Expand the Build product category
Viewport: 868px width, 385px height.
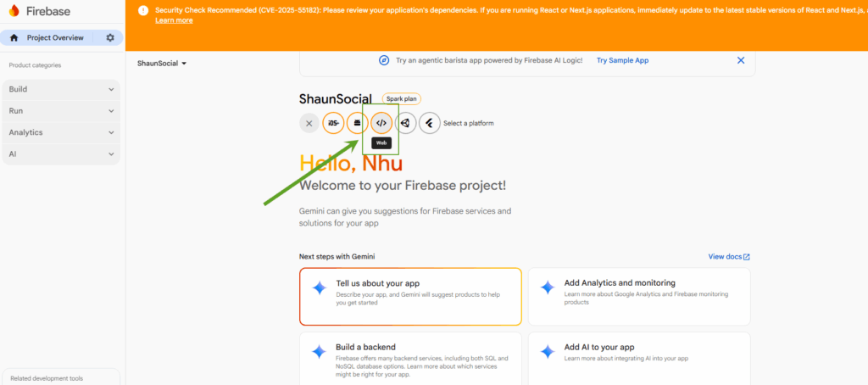click(x=61, y=89)
